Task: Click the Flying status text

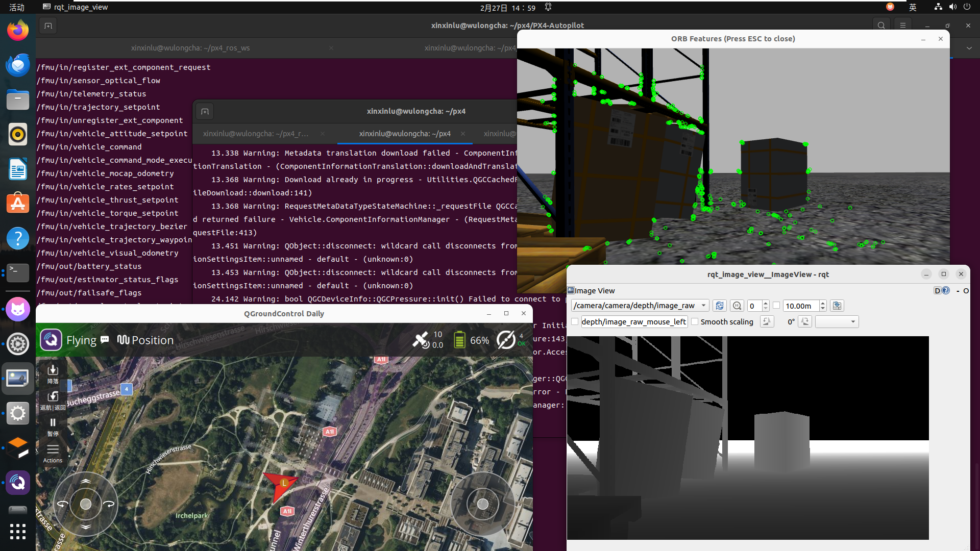Action: click(81, 340)
